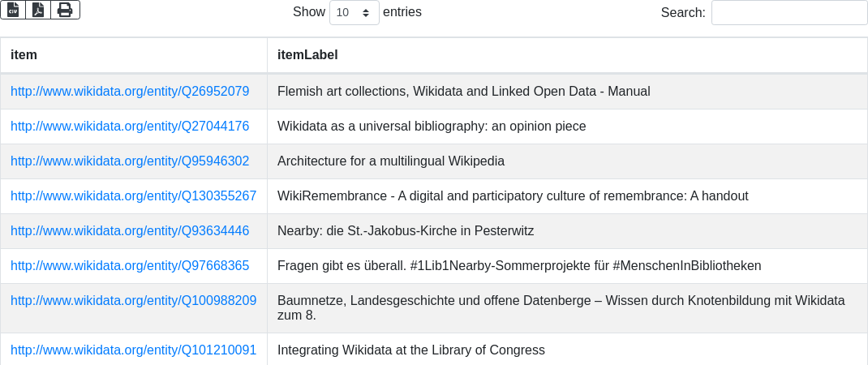Sort by the item column header

pos(24,55)
